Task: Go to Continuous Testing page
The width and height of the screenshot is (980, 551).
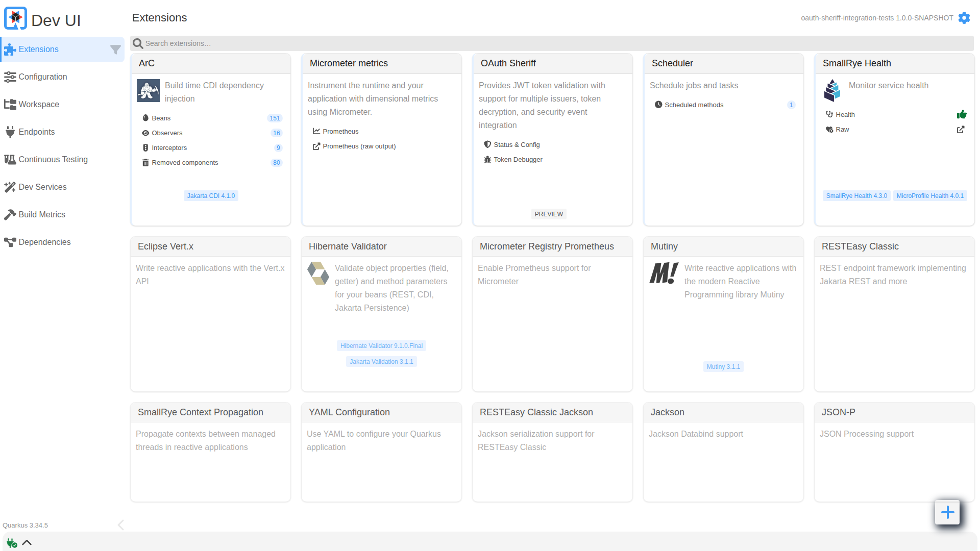Action: pos(53,160)
